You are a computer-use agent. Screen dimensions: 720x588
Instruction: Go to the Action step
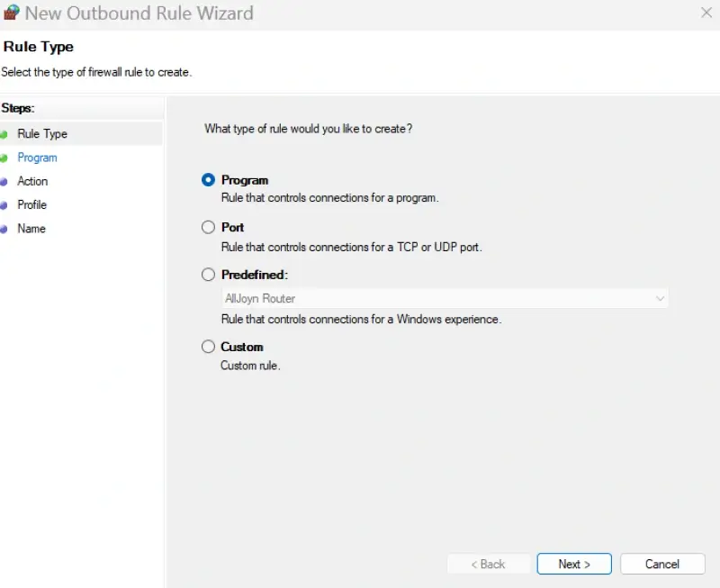[x=32, y=181]
